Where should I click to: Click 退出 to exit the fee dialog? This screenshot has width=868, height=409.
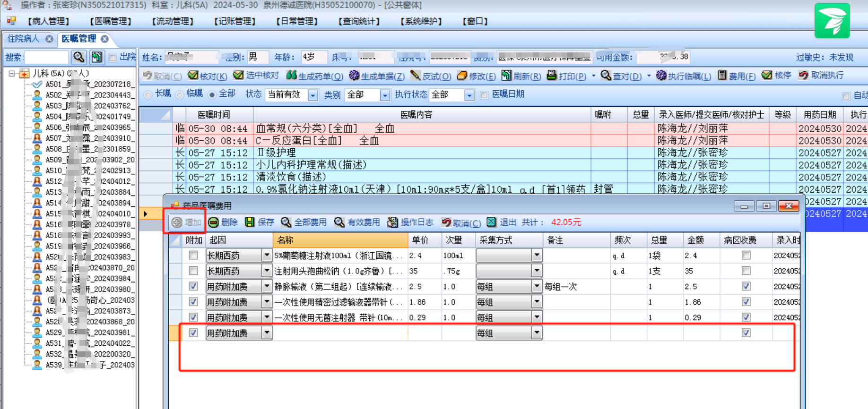coord(502,222)
